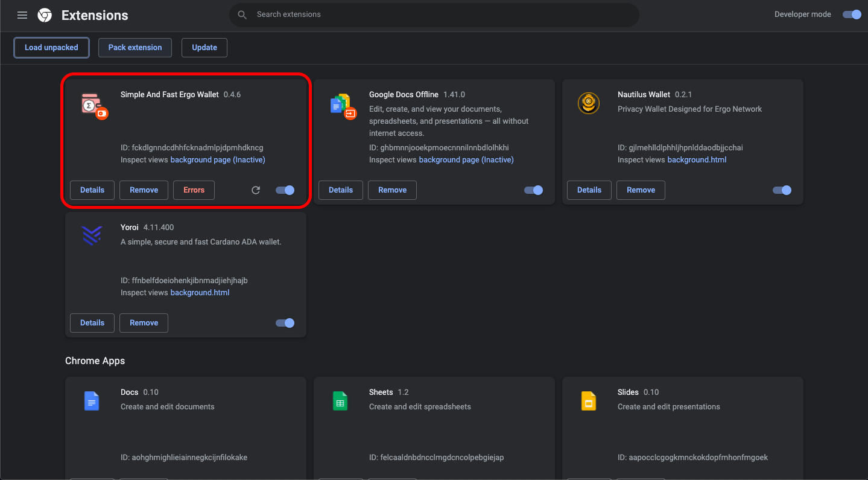Click the Developer mode label

803,14
